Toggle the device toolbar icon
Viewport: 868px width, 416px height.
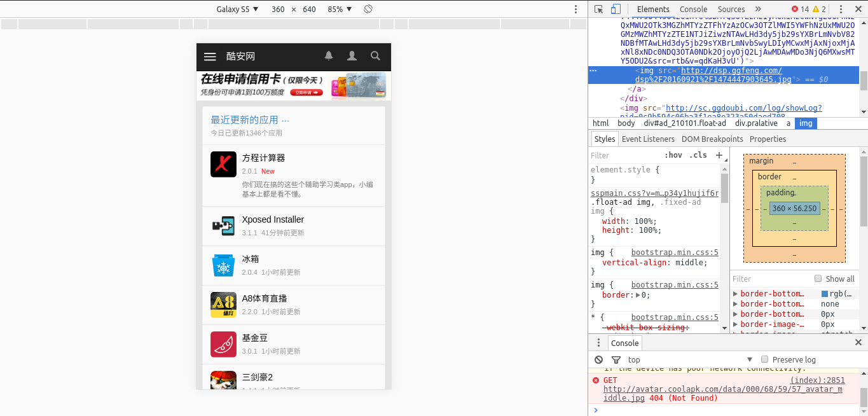click(616, 9)
